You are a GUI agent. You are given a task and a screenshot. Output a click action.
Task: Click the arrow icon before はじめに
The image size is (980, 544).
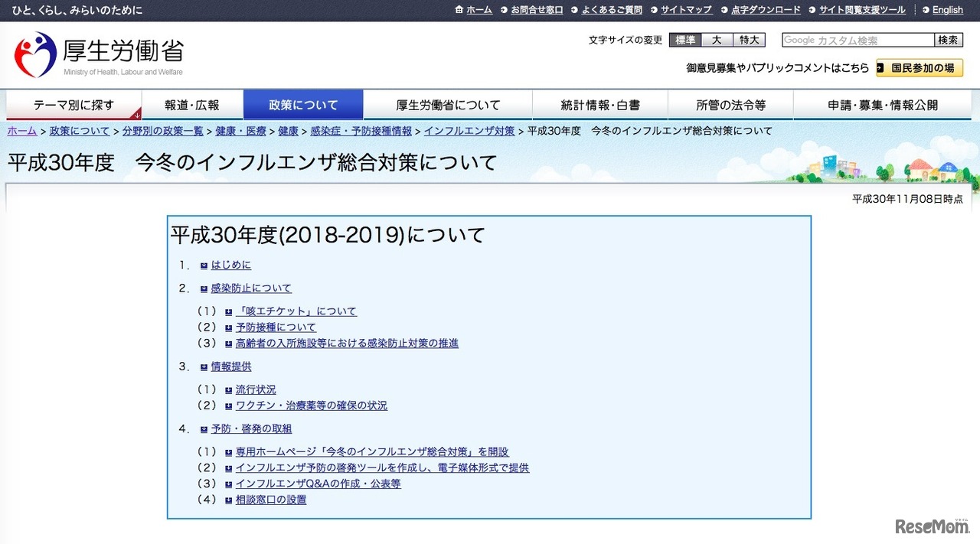tap(204, 265)
